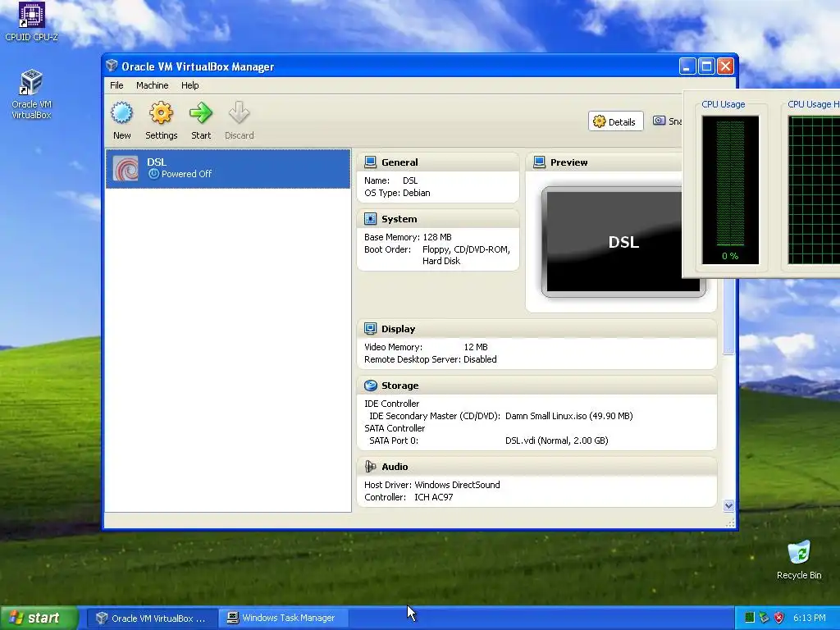
Task: Click the greyed-out Discard toolbar icon
Action: [239, 113]
